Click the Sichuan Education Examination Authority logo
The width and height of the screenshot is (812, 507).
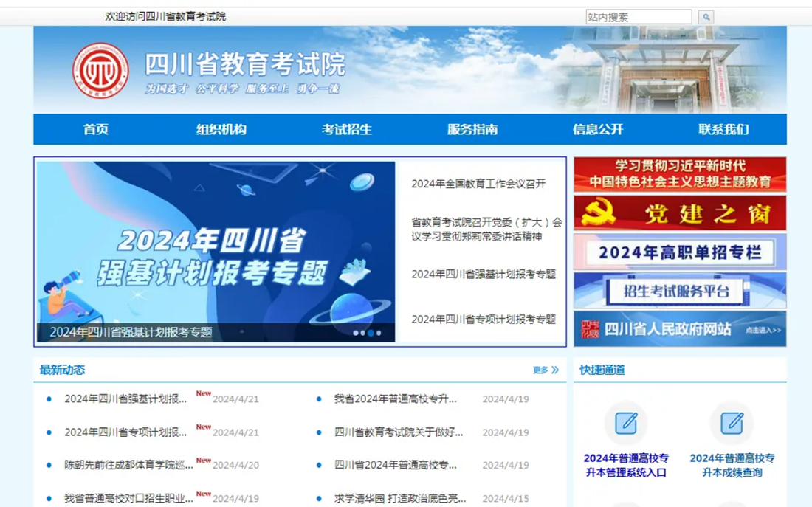coord(100,71)
